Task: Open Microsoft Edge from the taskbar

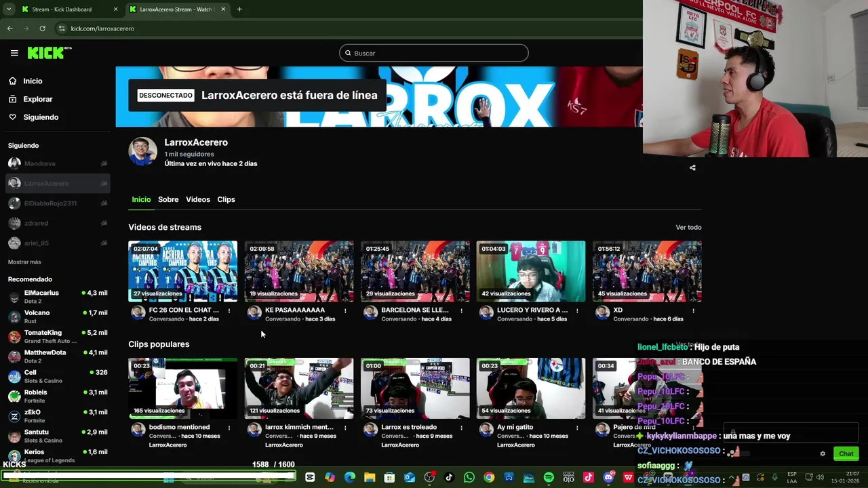Action: pyautogui.click(x=350, y=478)
